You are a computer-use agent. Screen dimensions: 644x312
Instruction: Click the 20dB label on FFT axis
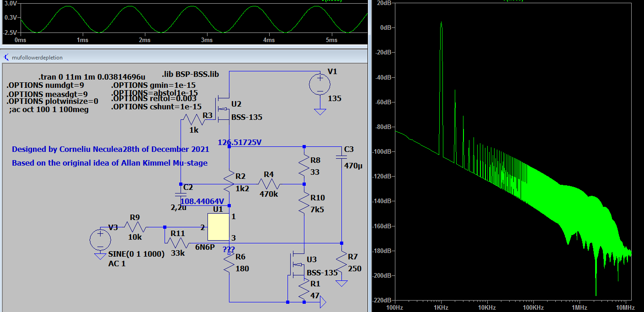(x=383, y=3)
